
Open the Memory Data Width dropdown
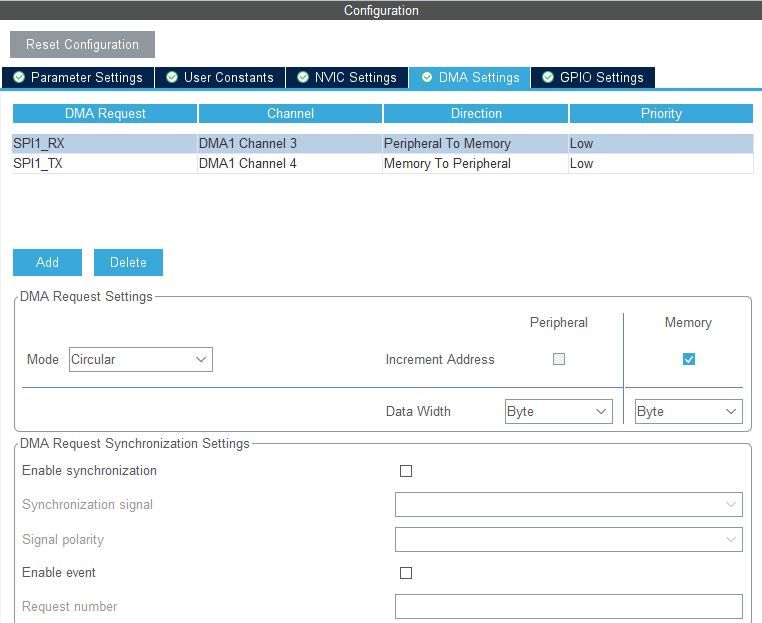[689, 412]
